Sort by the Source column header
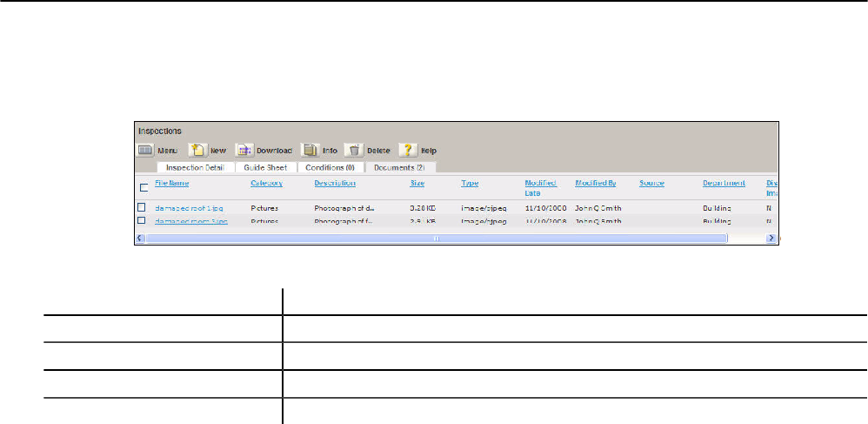 coord(651,183)
